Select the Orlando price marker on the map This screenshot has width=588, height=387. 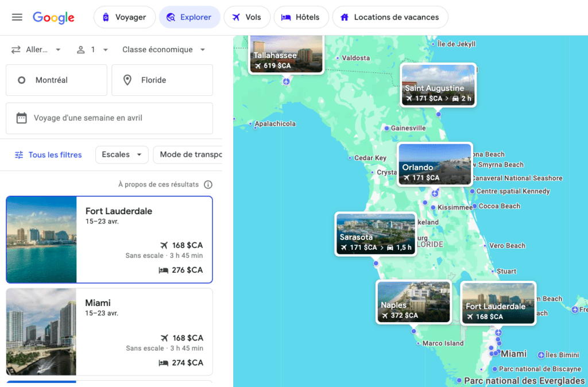pos(435,165)
